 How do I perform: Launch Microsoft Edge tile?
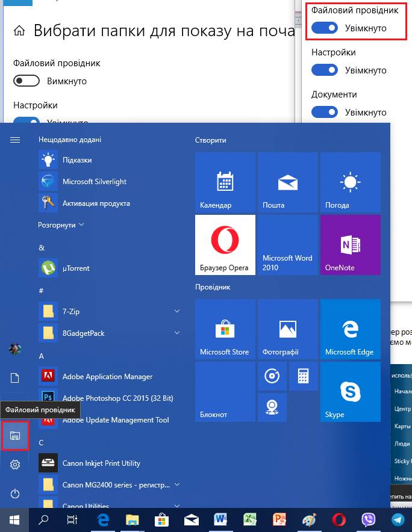pos(350,329)
